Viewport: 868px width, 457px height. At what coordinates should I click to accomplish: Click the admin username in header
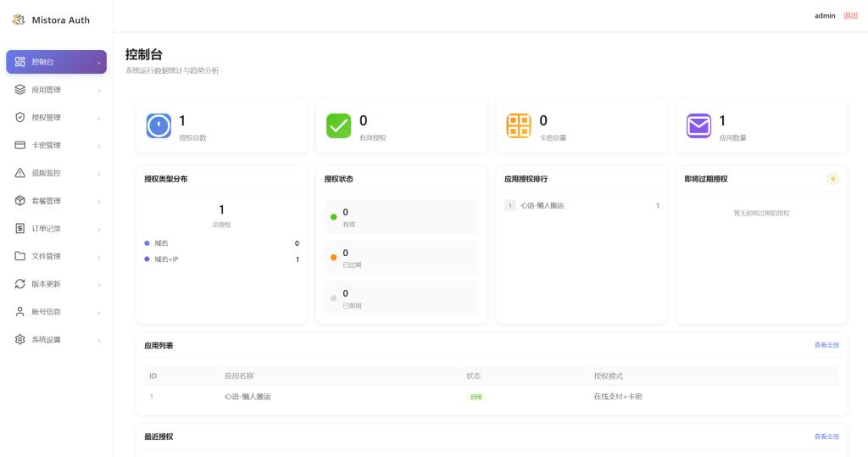pyautogui.click(x=825, y=15)
